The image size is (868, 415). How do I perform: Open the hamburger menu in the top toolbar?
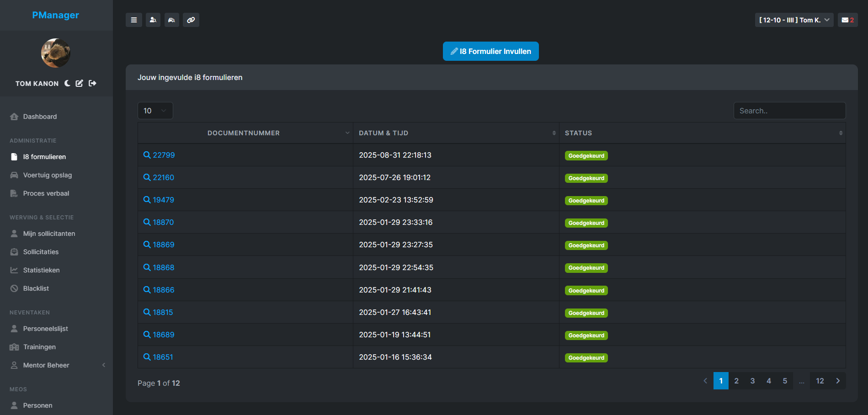(133, 20)
